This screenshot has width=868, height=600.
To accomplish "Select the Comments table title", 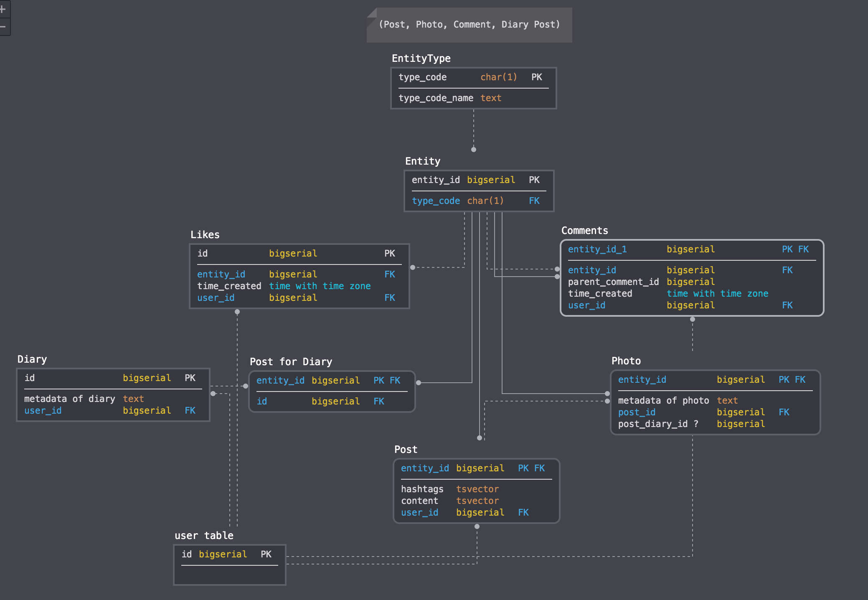I will coord(585,231).
